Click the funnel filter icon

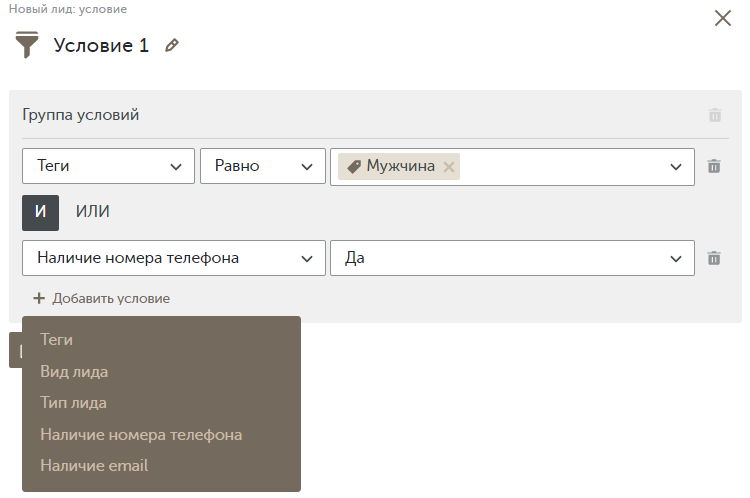point(27,45)
